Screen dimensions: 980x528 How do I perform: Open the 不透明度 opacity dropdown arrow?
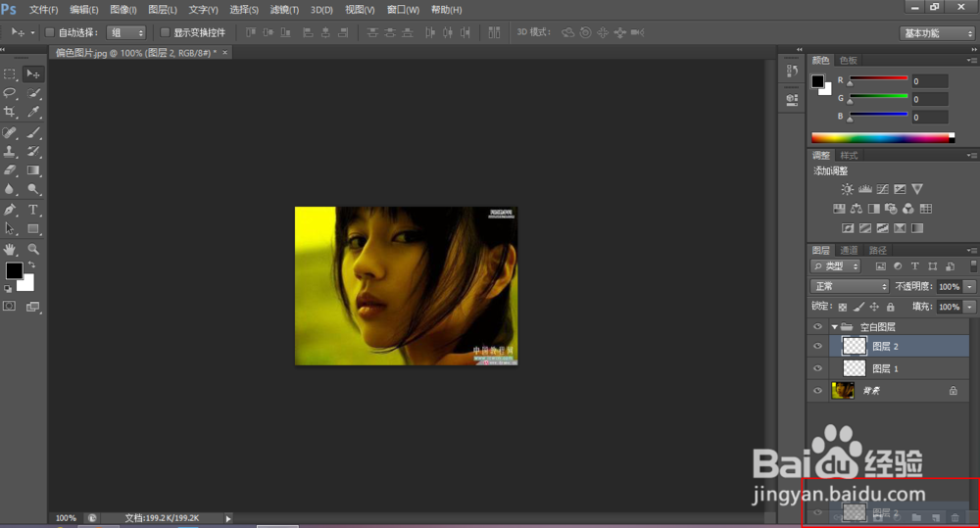click(969, 286)
